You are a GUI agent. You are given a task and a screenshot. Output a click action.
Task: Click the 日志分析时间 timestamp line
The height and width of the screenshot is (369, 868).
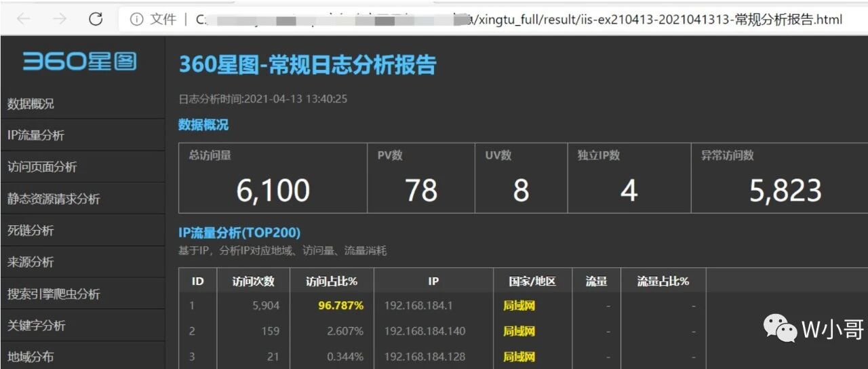coord(263,99)
